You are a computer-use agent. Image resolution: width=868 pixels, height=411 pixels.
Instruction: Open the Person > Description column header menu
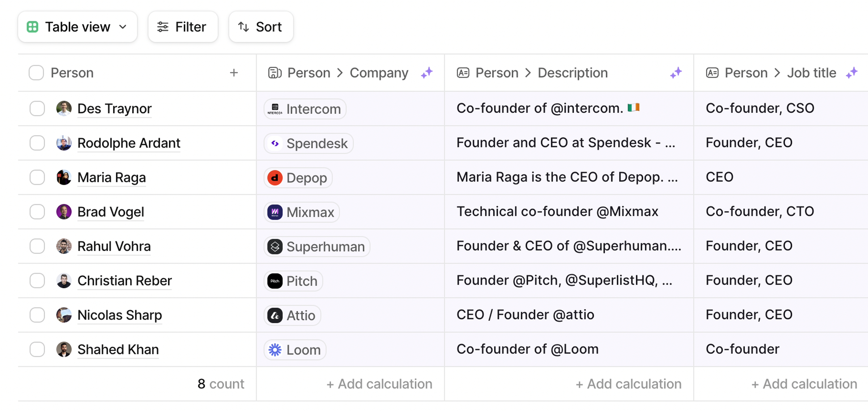pyautogui.click(x=541, y=72)
